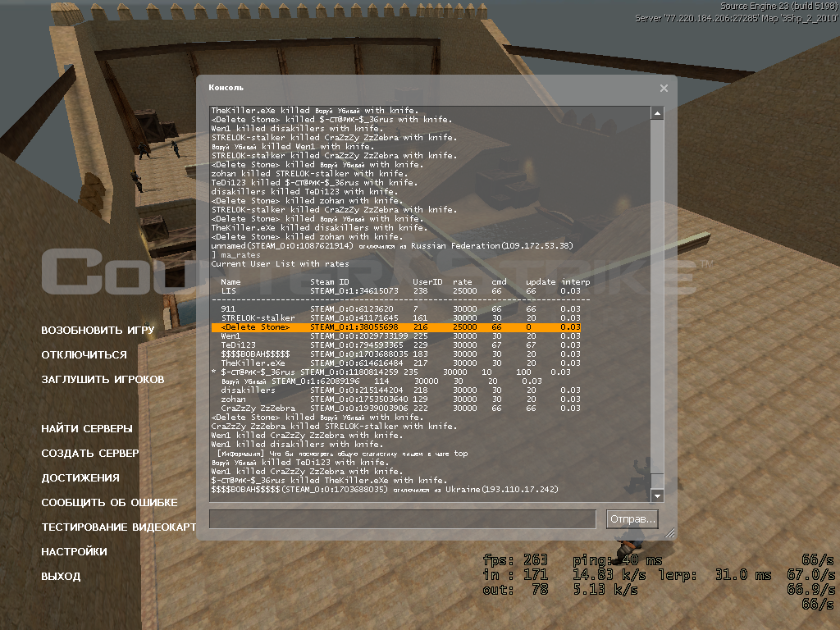Choose ОТКЛЮЧИТЬСЯ to disconnect from server
The image size is (840, 630).
[84, 354]
